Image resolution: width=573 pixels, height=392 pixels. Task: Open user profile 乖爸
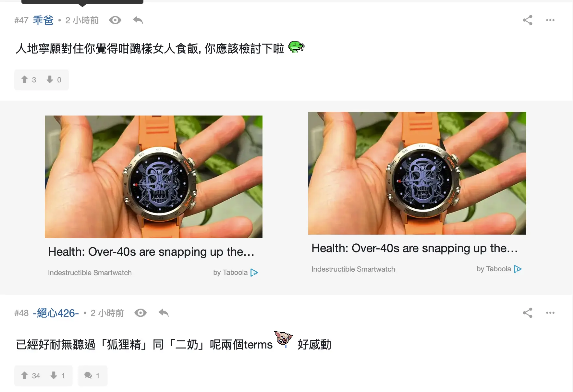point(43,20)
